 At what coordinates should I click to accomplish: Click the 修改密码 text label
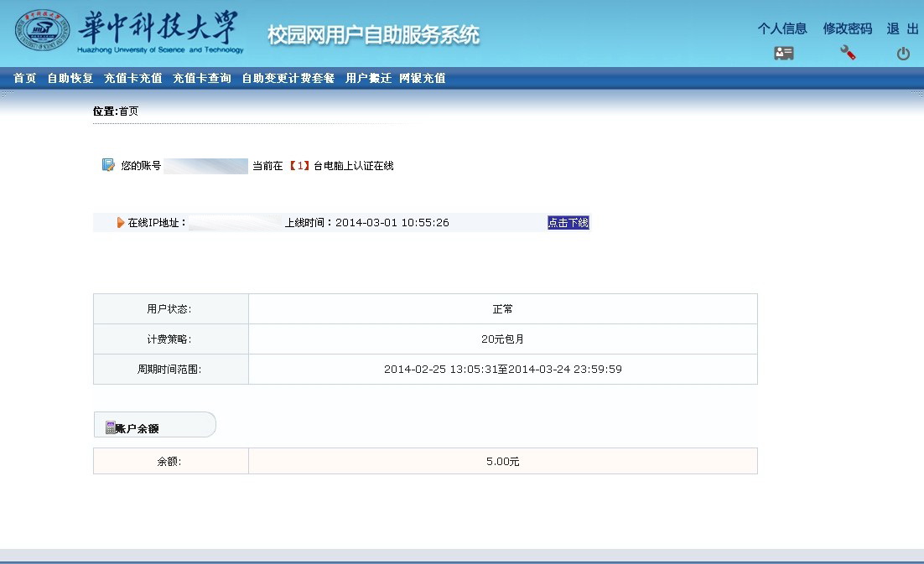point(847,28)
